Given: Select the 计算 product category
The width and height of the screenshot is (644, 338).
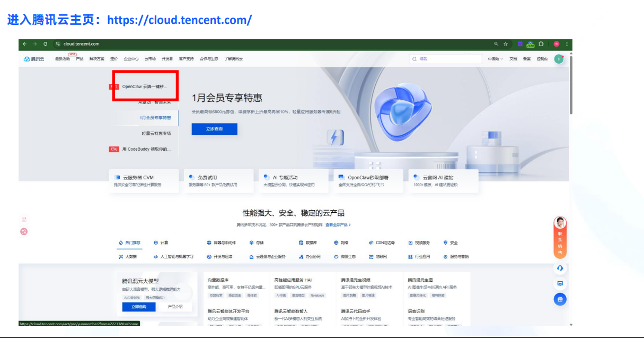Looking at the screenshot, I should (161, 242).
